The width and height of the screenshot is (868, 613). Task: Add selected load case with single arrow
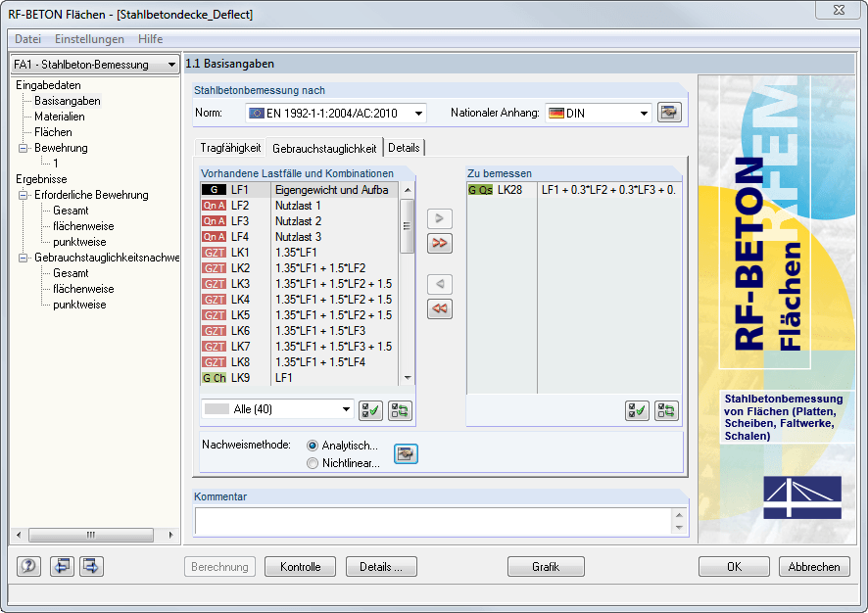[x=440, y=218]
